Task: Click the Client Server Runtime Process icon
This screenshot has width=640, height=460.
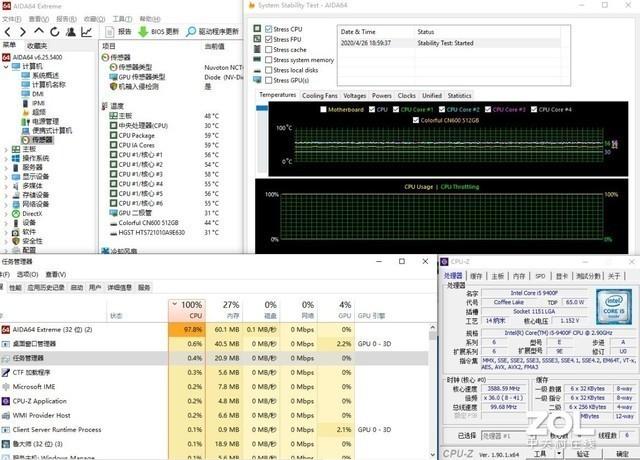Action: point(6,430)
